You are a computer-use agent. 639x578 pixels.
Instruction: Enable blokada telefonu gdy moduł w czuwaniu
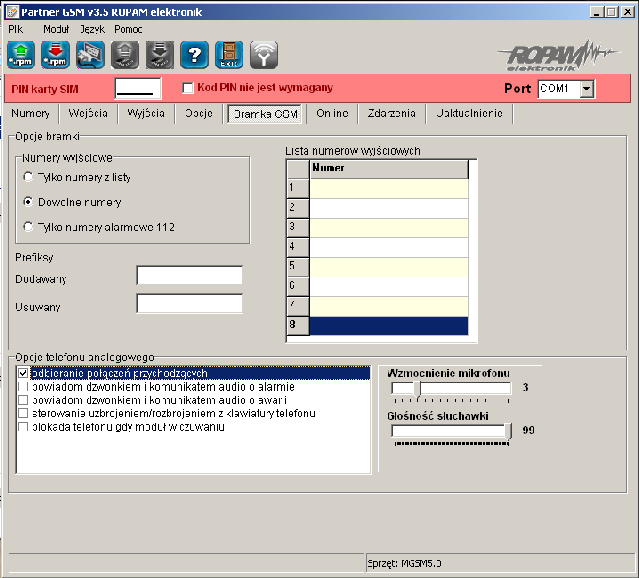tap(23, 427)
